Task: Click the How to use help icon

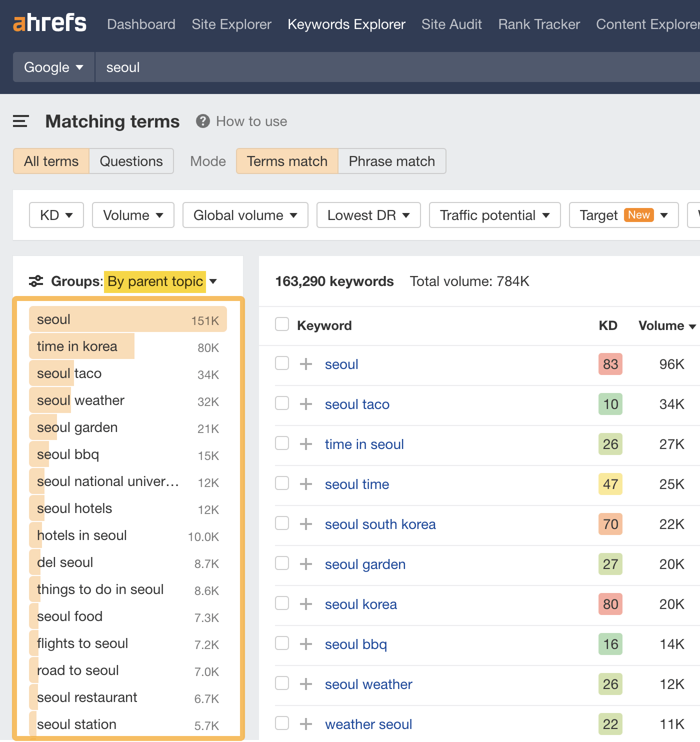Action: [x=202, y=121]
